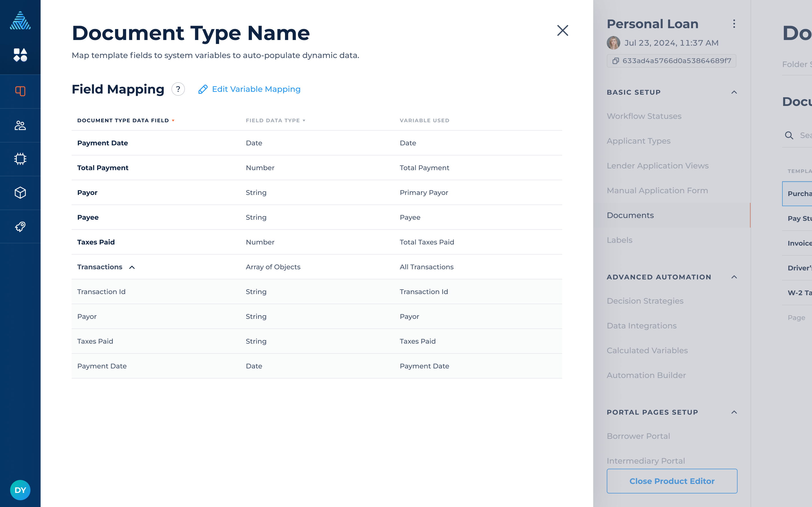Click the rocket icon in sidebar

[x=20, y=227]
